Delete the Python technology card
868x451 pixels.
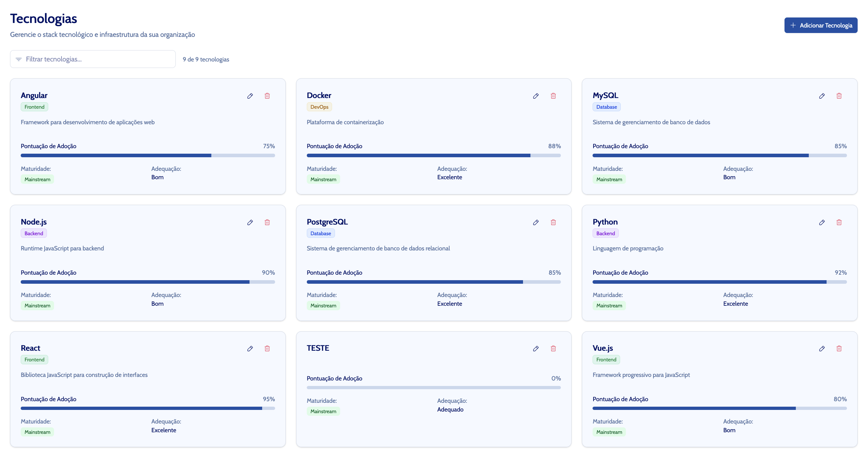(x=839, y=222)
